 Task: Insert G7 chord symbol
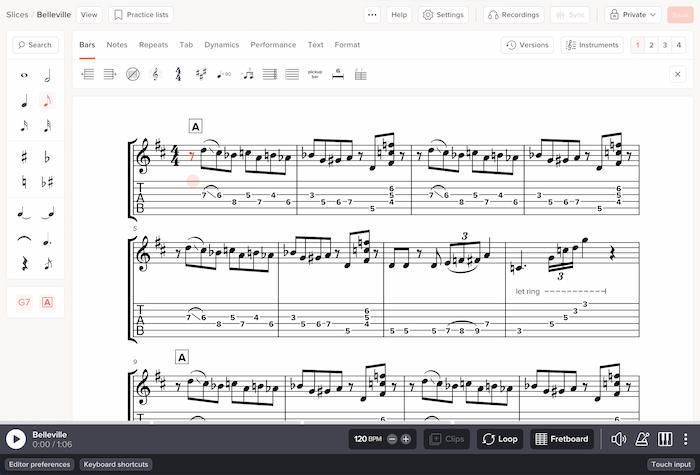[24, 302]
